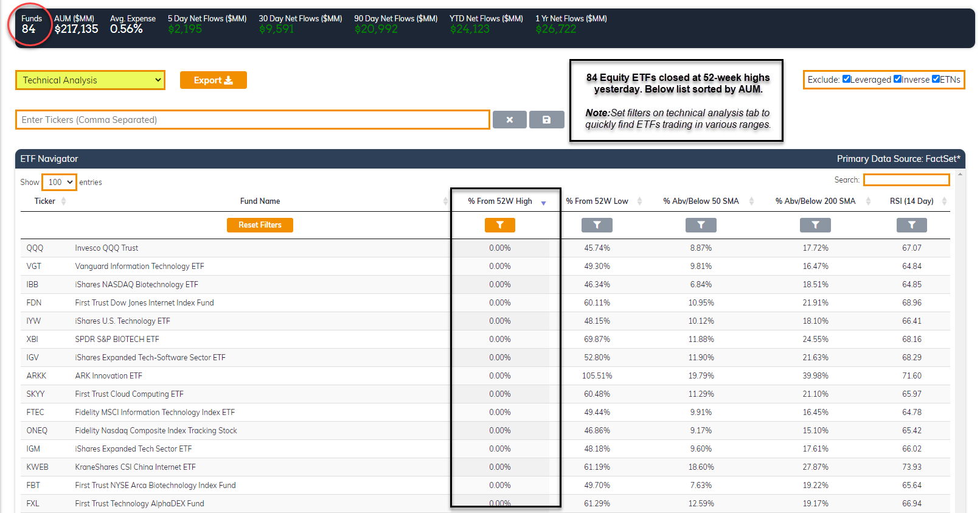Screen dimensions: 980x513
Task: Click the AUM $217,135 summary
Action: [x=76, y=24]
